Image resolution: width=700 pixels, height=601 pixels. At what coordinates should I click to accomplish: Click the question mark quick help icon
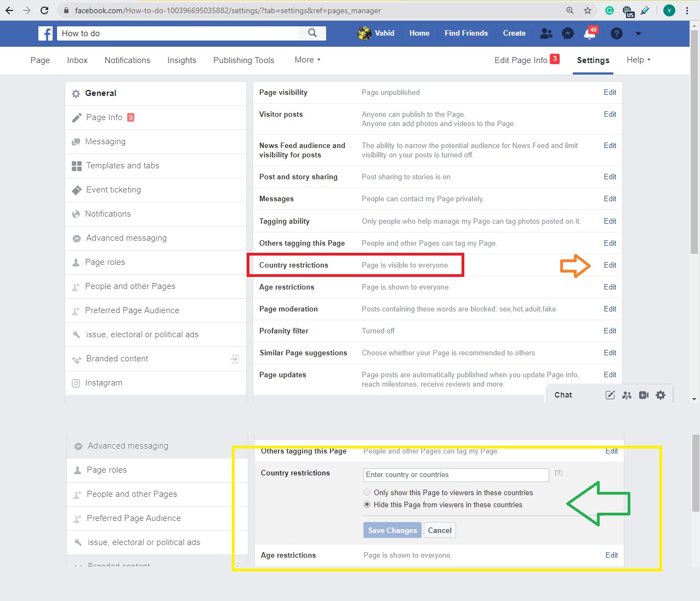tap(617, 33)
